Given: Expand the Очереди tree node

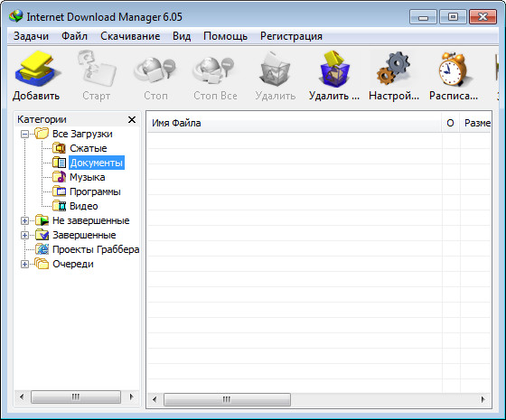Looking at the screenshot, I should coord(24,264).
